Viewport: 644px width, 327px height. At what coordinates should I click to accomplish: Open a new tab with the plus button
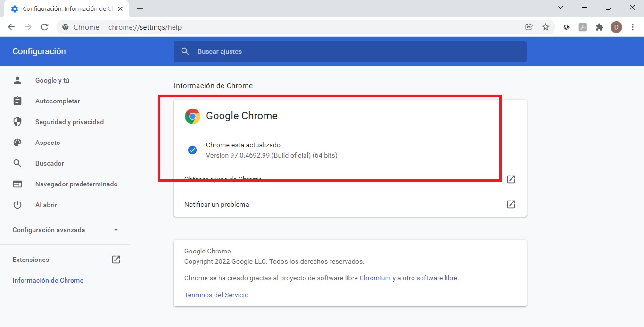(x=140, y=9)
